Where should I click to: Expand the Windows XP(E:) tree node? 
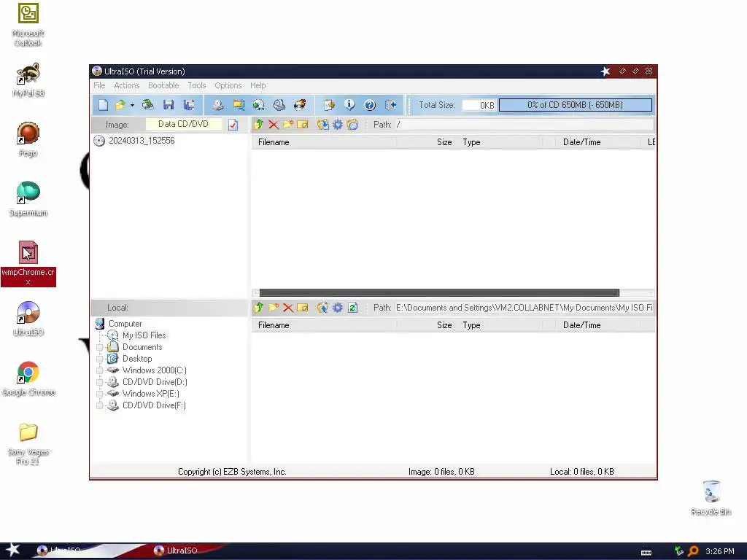tap(99, 394)
